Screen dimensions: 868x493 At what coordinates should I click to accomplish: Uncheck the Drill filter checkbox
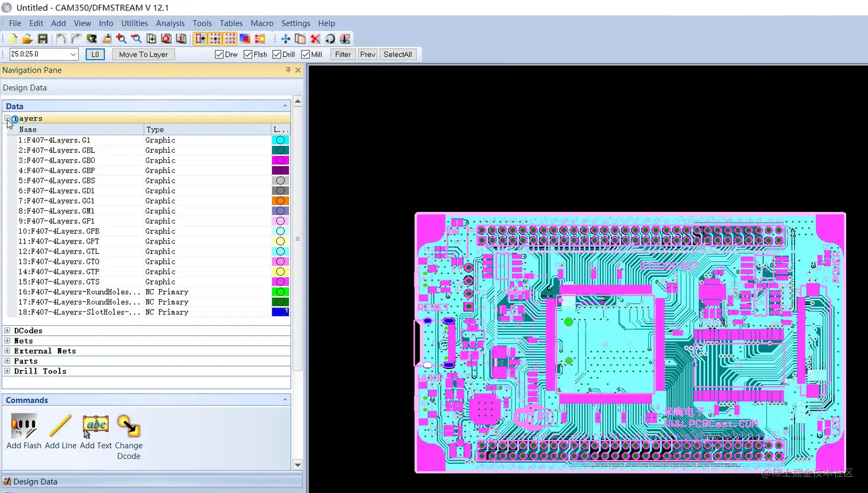(277, 55)
